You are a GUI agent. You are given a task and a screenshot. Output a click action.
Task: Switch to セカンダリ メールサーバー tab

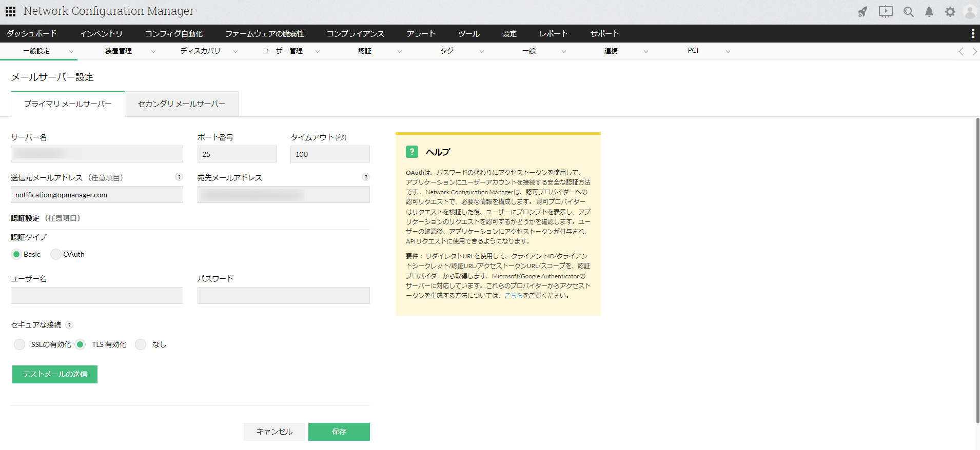(x=182, y=104)
